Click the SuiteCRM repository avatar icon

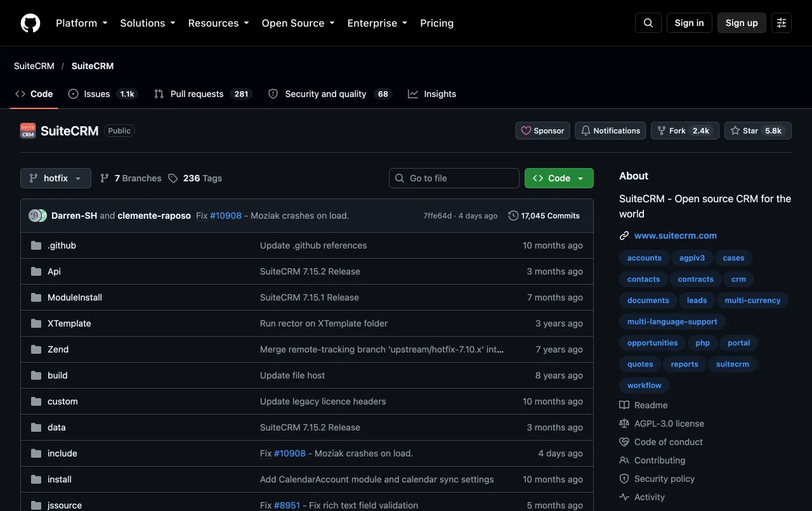coord(28,131)
